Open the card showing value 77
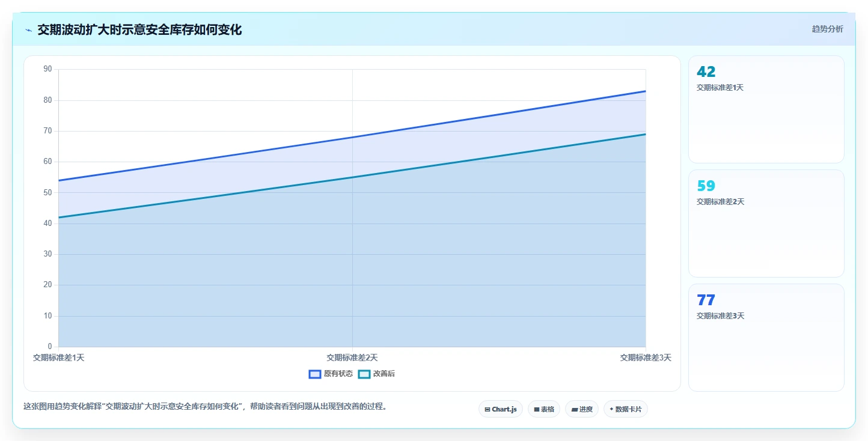This screenshot has height=441, width=868. click(x=766, y=338)
